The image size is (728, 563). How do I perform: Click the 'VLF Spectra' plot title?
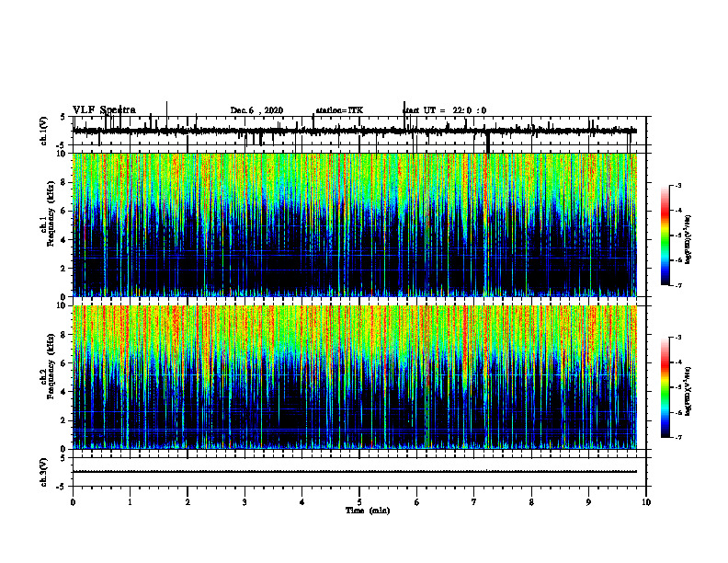[104, 110]
